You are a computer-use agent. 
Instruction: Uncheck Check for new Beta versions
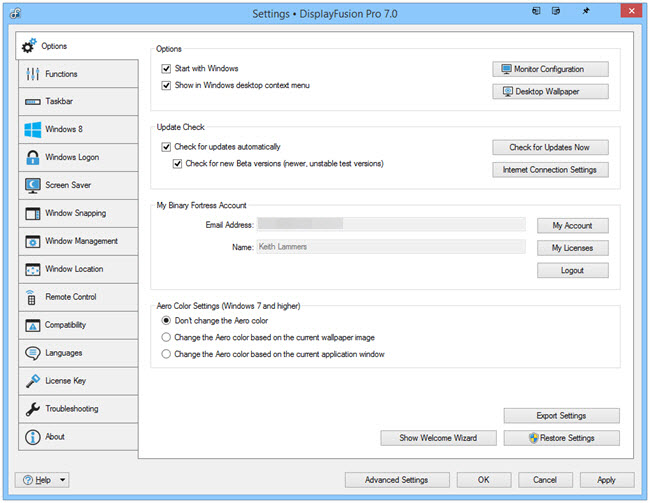point(177,164)
